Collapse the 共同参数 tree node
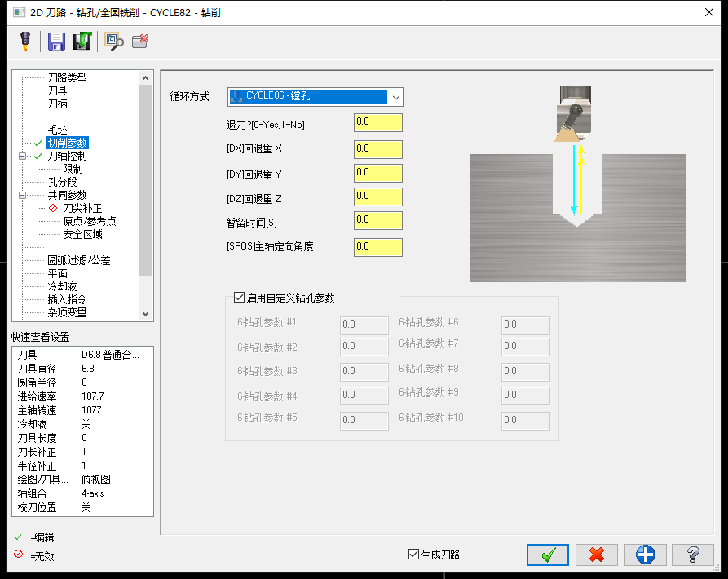 (x=22, y=195)
